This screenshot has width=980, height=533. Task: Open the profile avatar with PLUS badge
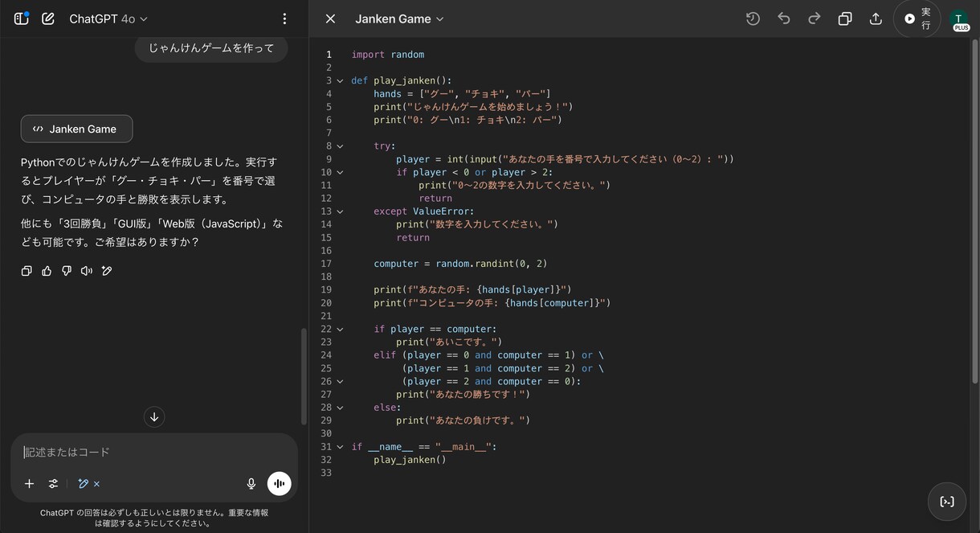pyautogui.click(x=959, y=19)
